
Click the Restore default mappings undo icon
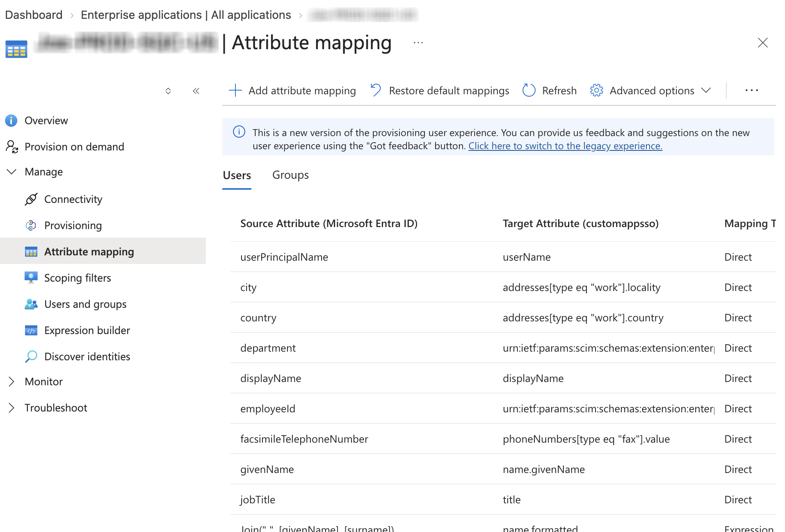click(376, 90)
